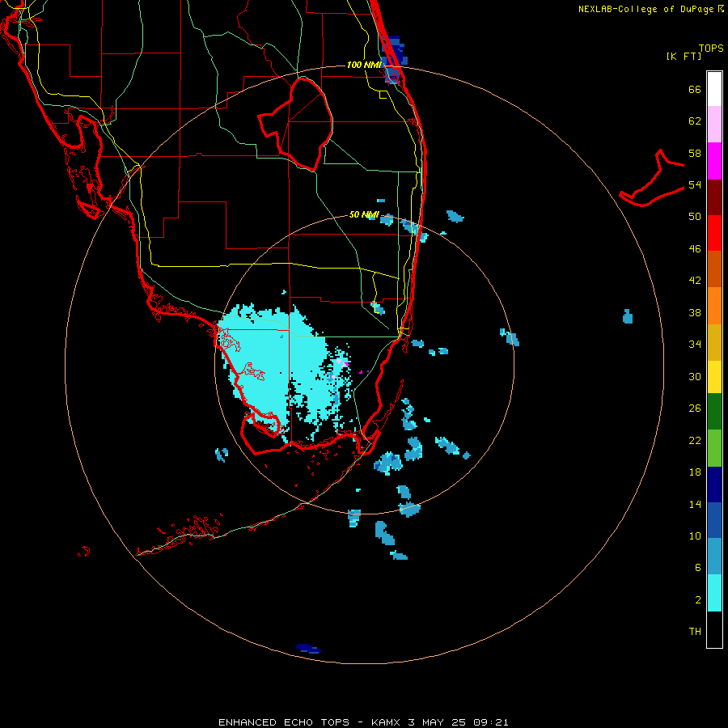728x728 pixels.
Task: Pick the bright red swatch between 50 and 46
Action: 714,233
